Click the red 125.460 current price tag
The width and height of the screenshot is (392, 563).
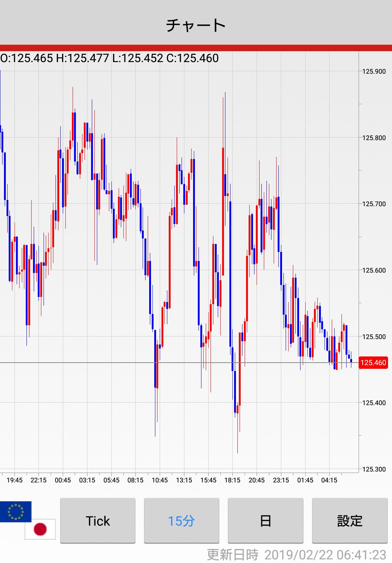(373, 363)
